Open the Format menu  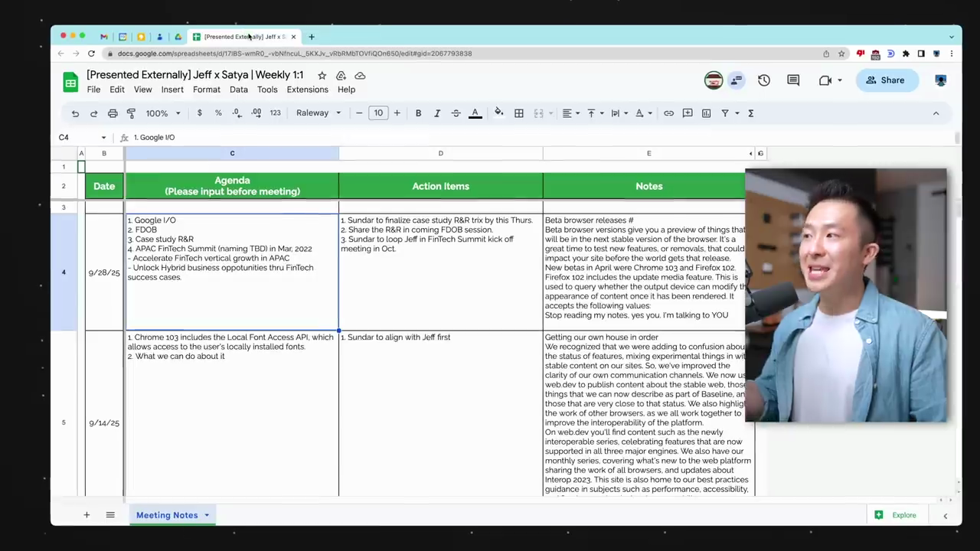point(207,90)
